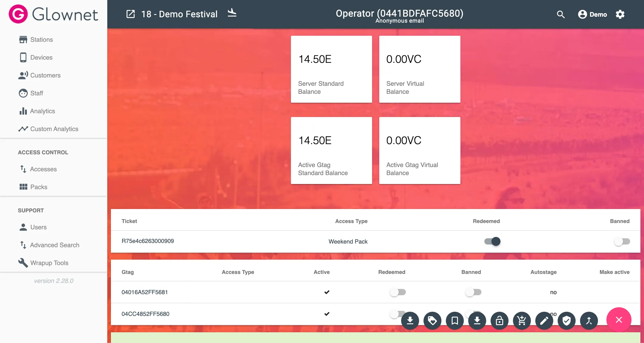Toggle Banned switch for the Weekend Pack ticket
The image size is (644, 343).
point(622,241)
